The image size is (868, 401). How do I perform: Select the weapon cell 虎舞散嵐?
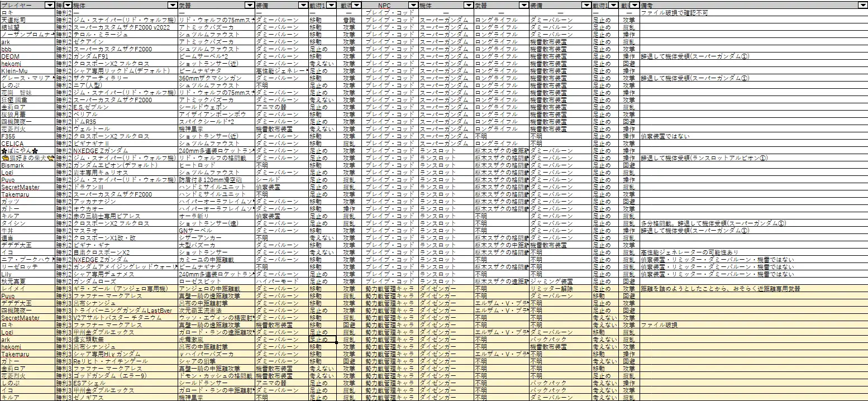216,340
